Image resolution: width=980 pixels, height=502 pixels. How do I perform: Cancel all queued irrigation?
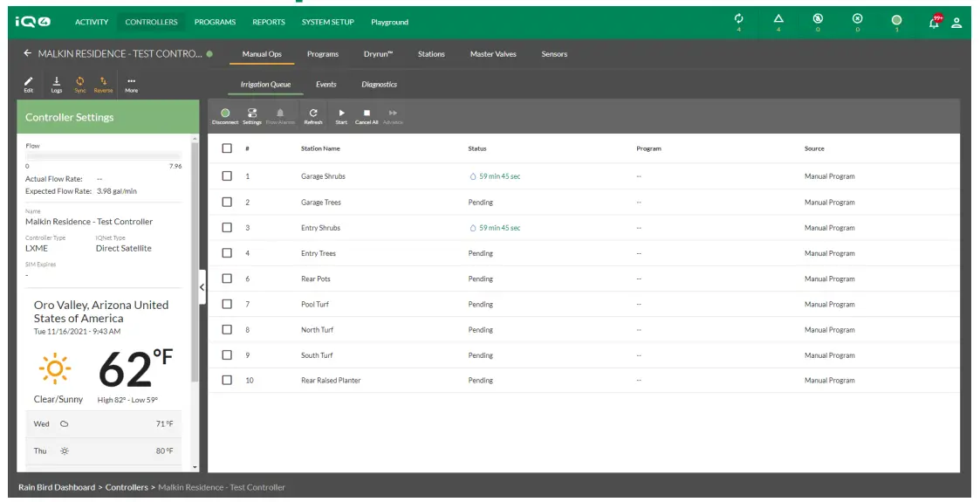[367, 113]
